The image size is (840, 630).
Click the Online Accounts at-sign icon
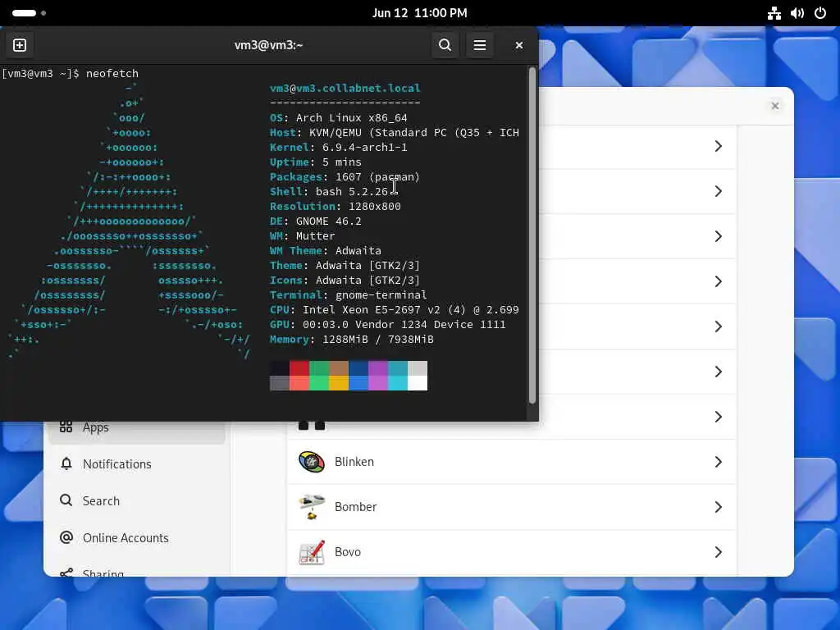[x=66, y=537]
